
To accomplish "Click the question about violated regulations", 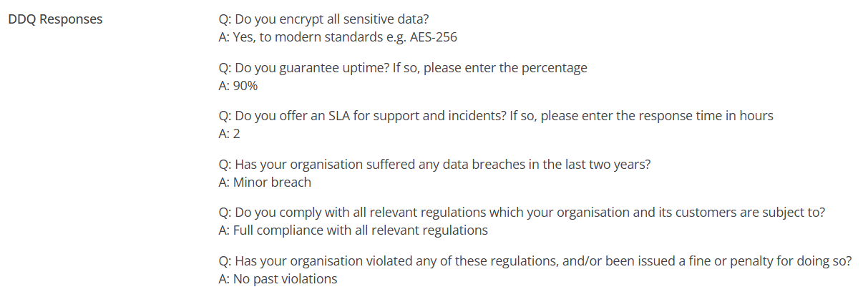I will tap(535, 260).
